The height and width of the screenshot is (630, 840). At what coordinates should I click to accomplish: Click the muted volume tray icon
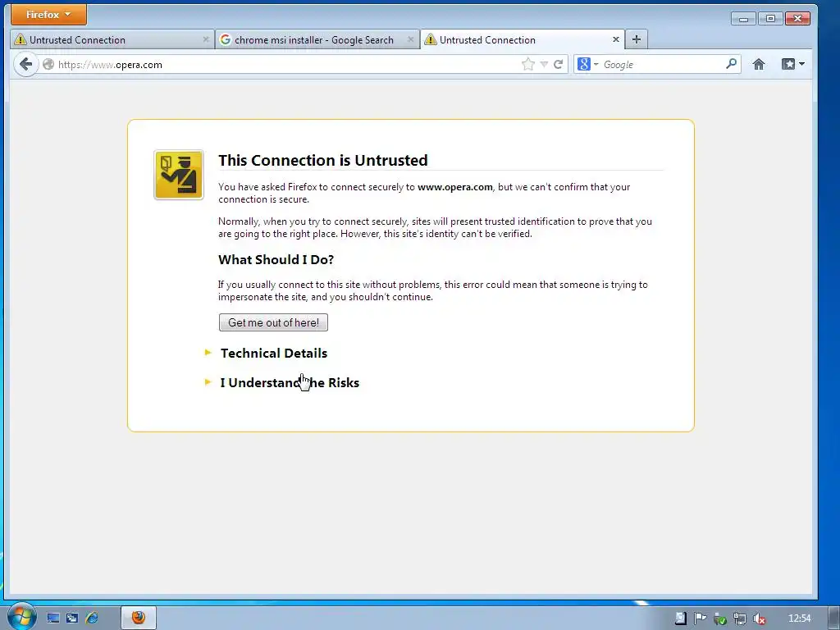pyautogui.click(x=759, y=619)
